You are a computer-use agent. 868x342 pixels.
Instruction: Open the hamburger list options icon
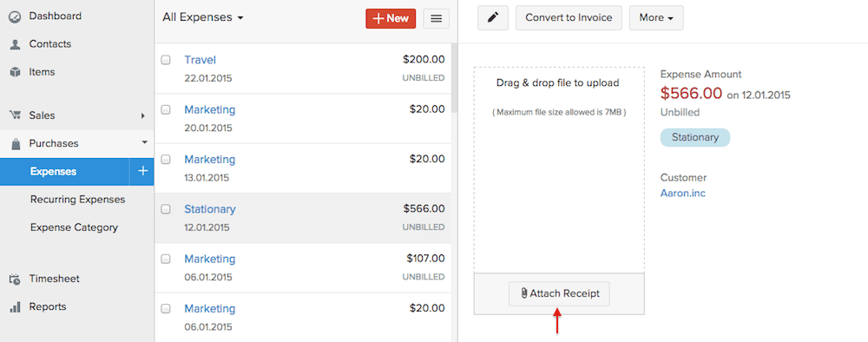(437, 18)
